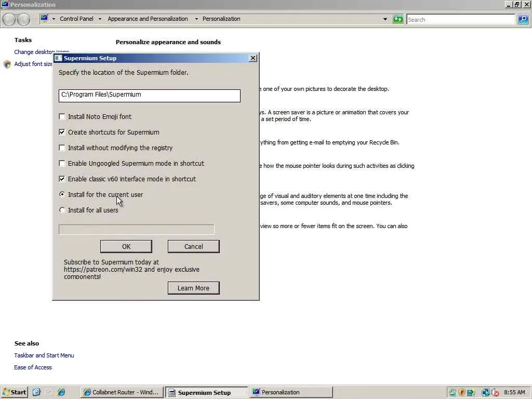Open Adjust font size task link
The width and height of the screenshot is (532, 399).
point(33,64)
